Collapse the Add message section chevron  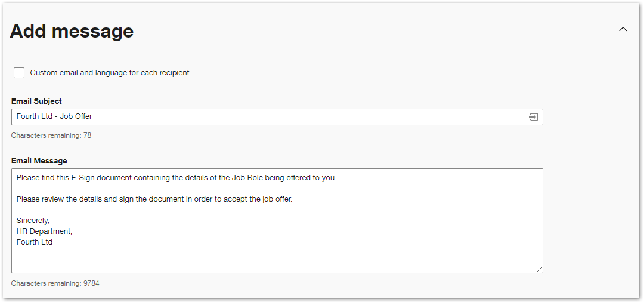[623, 29]
